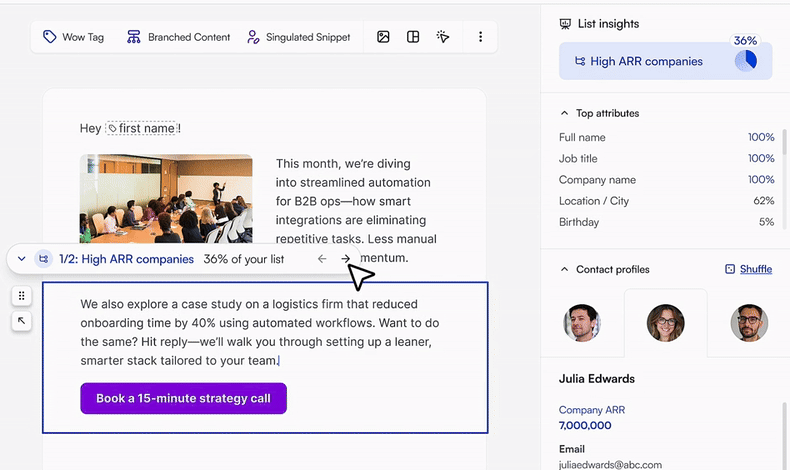Click the Company name attribute row
This screenshot has height=470, width=790.
point(667,180)
